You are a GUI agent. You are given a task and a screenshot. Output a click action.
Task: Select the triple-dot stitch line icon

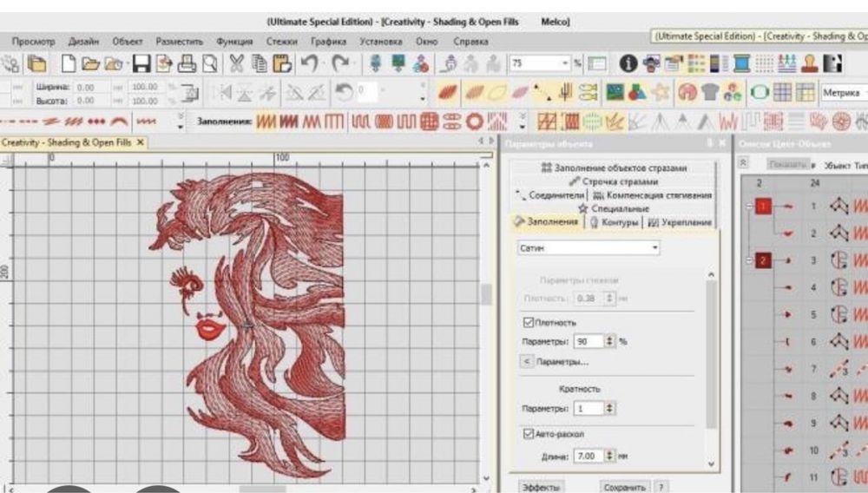click(x=95, y=122)
